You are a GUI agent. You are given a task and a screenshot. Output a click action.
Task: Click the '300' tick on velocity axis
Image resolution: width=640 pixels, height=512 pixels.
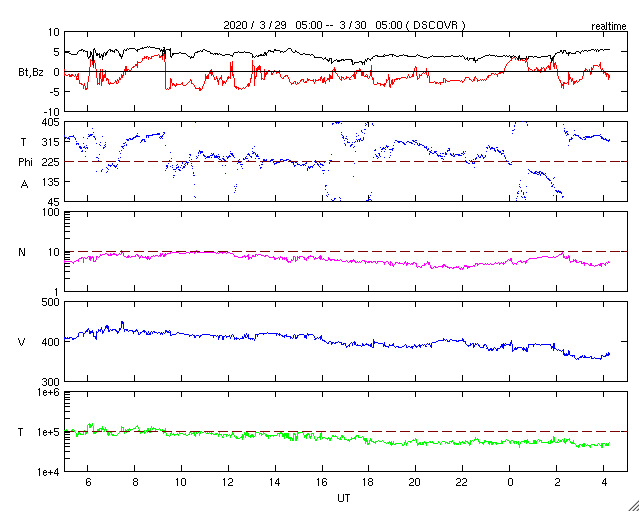(x=52, y=382)
